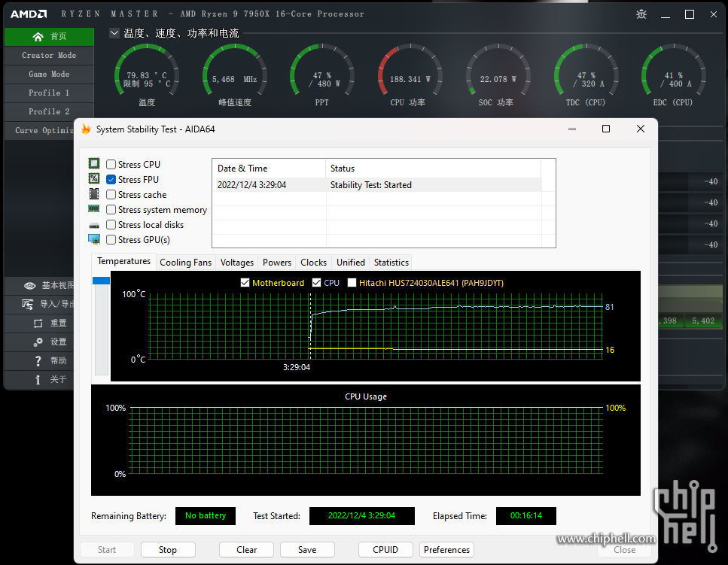Maximize the AIDA64 stability test window
The height and width of the screenshot is (565, 728).
point(606,129)
